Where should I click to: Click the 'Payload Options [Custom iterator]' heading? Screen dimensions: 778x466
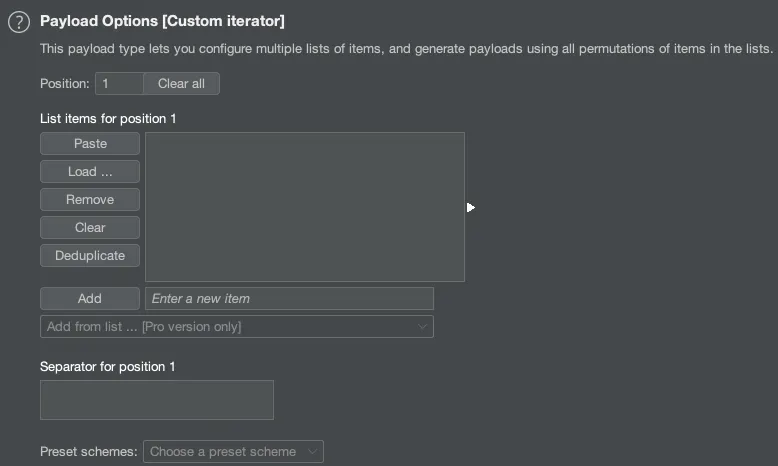pos(162,21)
